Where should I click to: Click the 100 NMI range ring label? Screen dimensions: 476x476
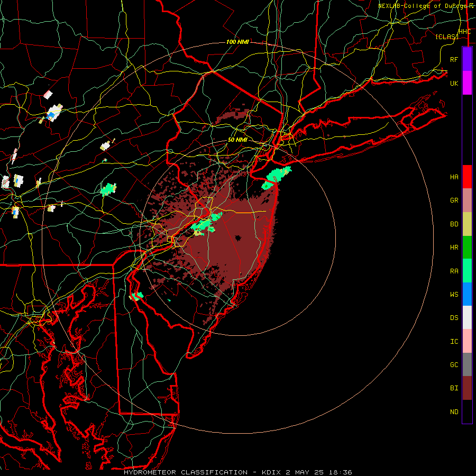237,42
